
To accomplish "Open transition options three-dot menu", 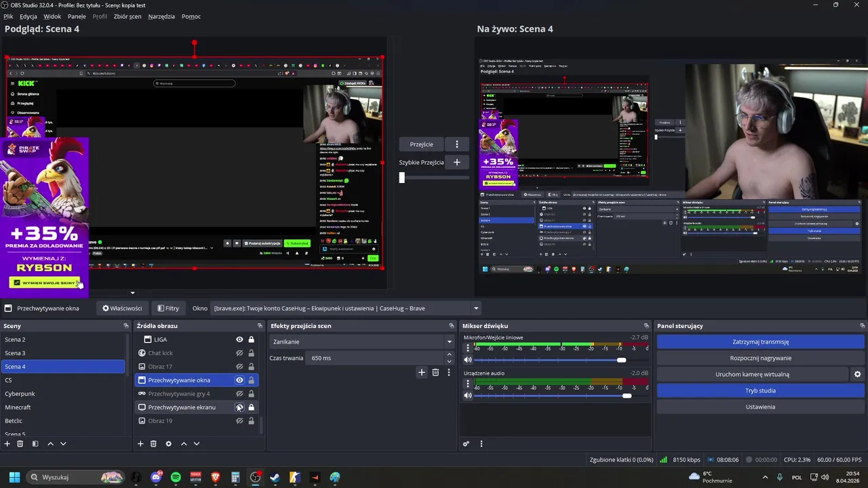I will coord(448,372).
